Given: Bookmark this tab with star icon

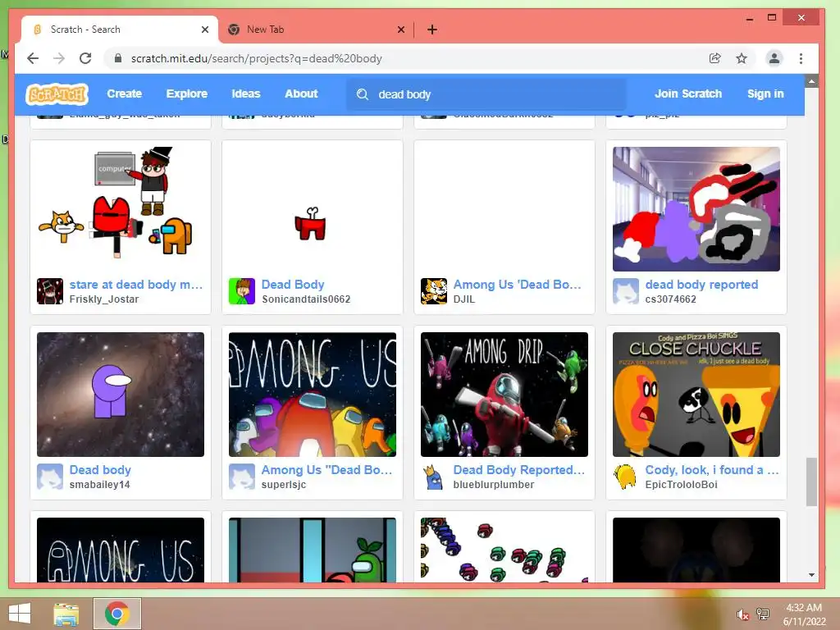Looking at the screenshot, I should (742, 58).
